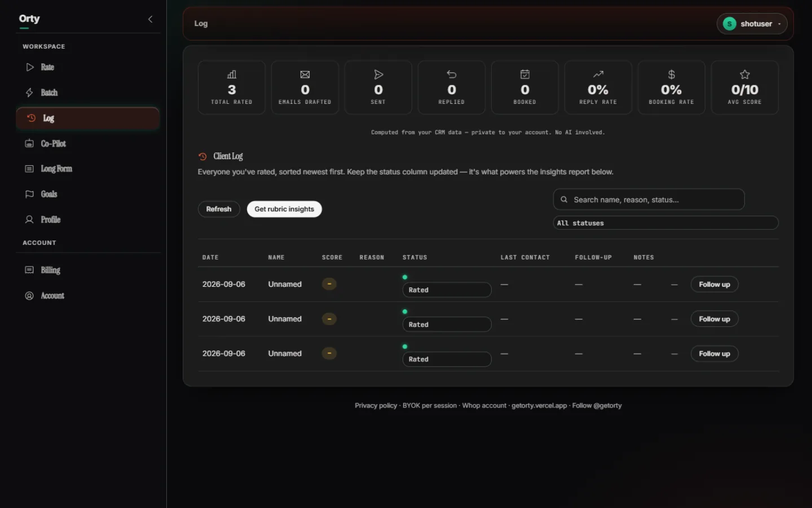Viewport: 812px width, 508px height.
Task: Click the Long Form document icon
Action: [29, 169]
